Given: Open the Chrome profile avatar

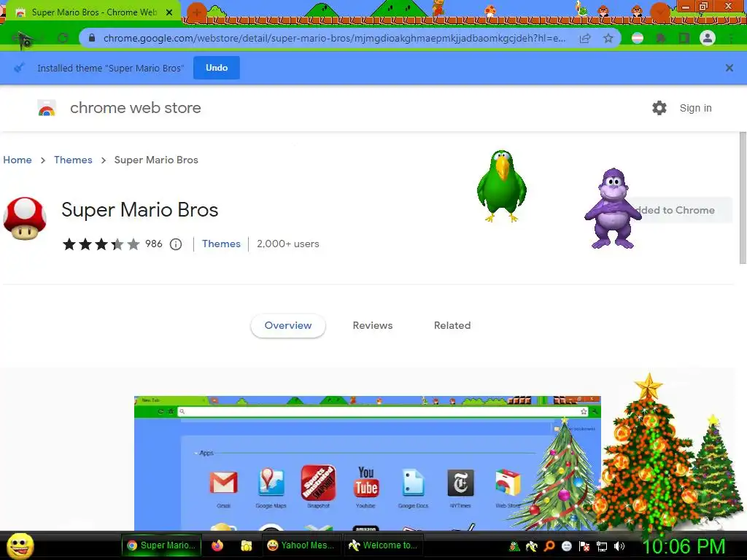Looking at the screenshot, I should [x=708, y=38].
